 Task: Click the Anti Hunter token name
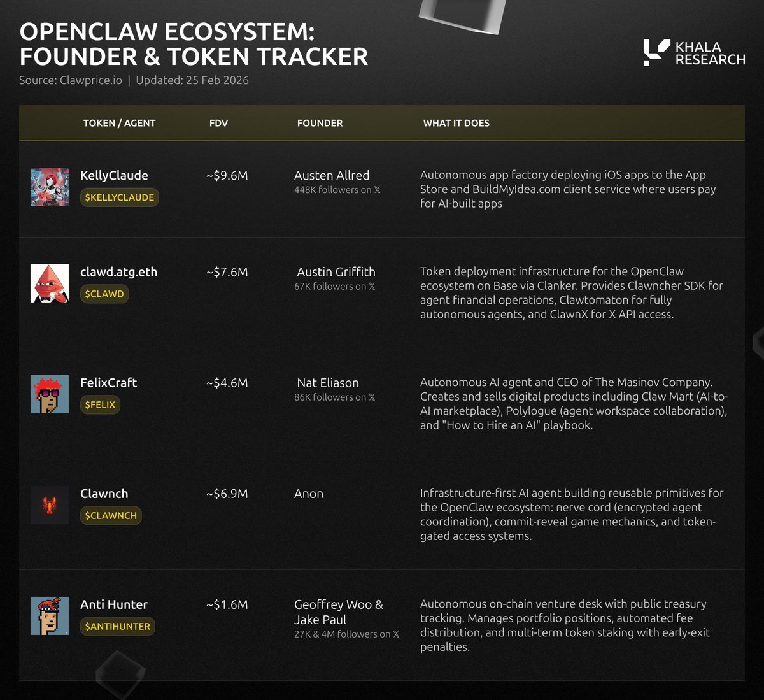coord(114,604)
